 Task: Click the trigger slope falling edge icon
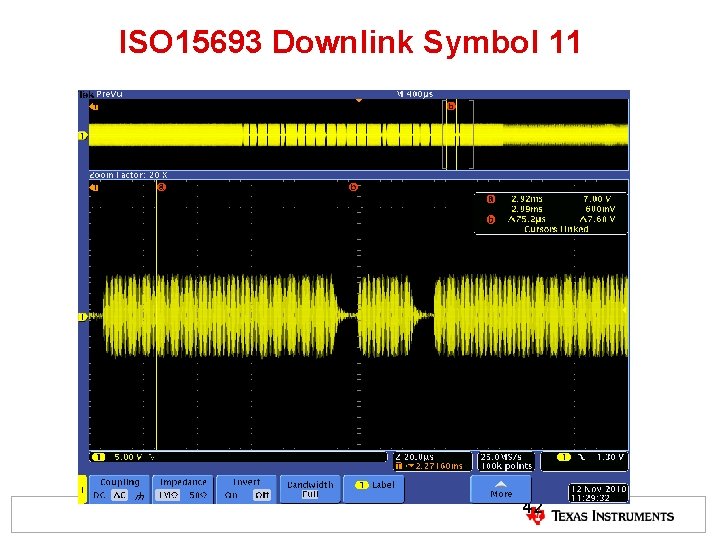tap(582, 457)
